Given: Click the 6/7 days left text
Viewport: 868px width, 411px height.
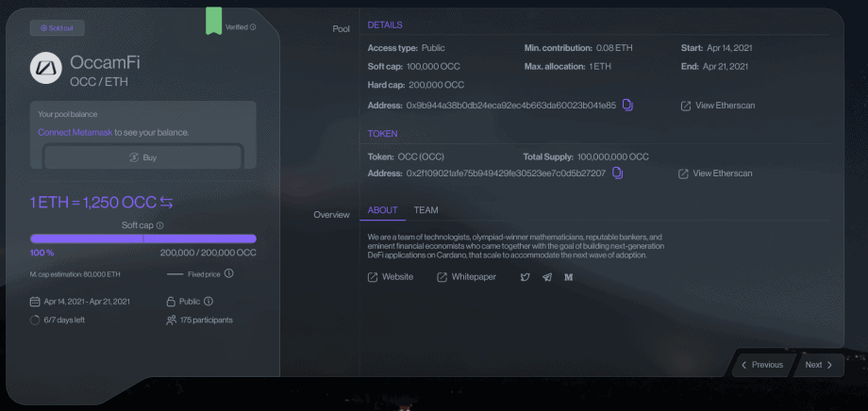Looking at the screenshot, I should coord(64,320).
